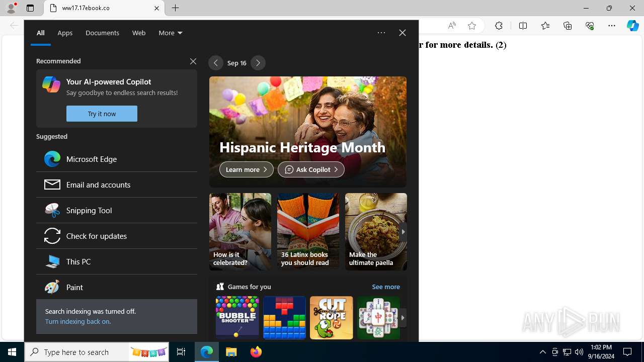Click the taskbar search box
The height and width of the screenshot is (362, 644).
(x=97, y=352)
